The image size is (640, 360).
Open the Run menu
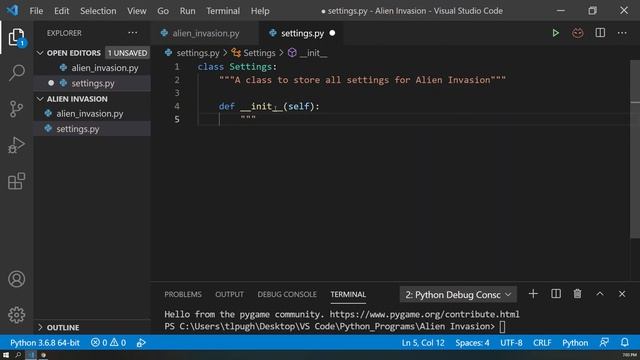pyautogui.click(x=187, y=11)
